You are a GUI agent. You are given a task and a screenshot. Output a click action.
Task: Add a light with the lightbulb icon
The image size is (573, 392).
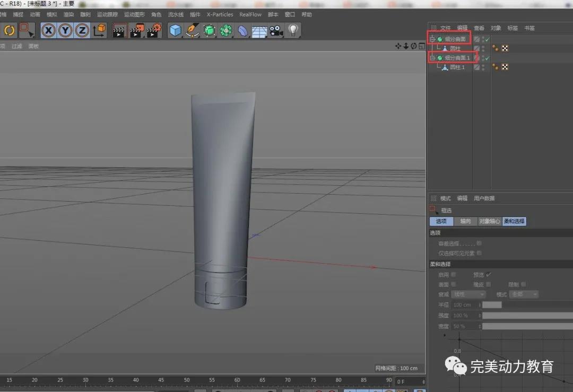pos(293,30)
